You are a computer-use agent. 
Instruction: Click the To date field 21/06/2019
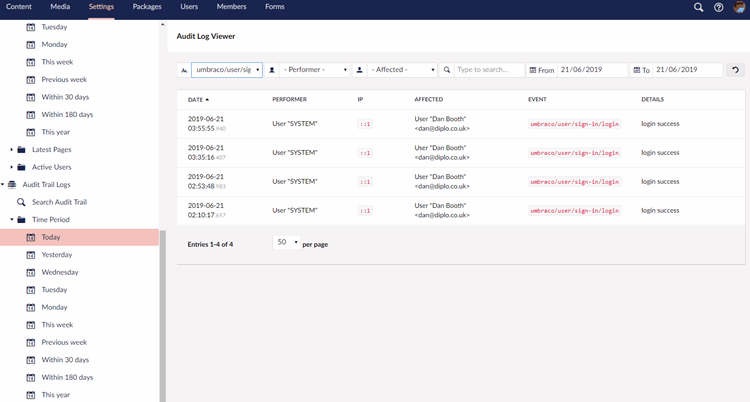click(687, 70)
